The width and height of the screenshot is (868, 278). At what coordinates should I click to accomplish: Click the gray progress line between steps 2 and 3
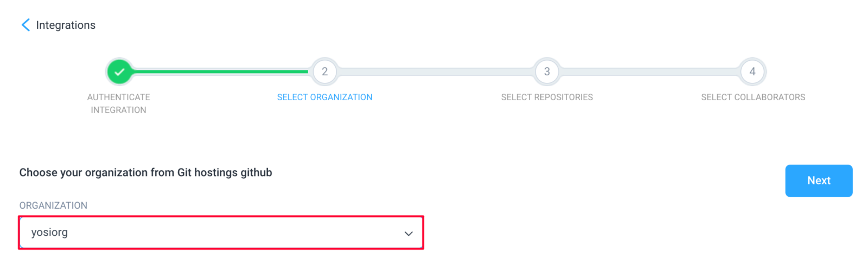tap(436, 72)
